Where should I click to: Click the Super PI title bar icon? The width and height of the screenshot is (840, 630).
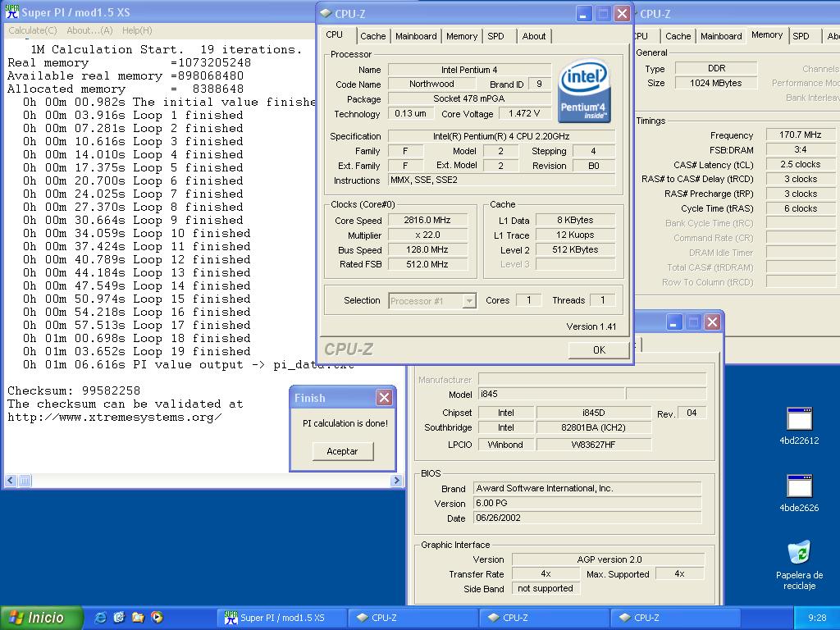click(x=11, y=11)
